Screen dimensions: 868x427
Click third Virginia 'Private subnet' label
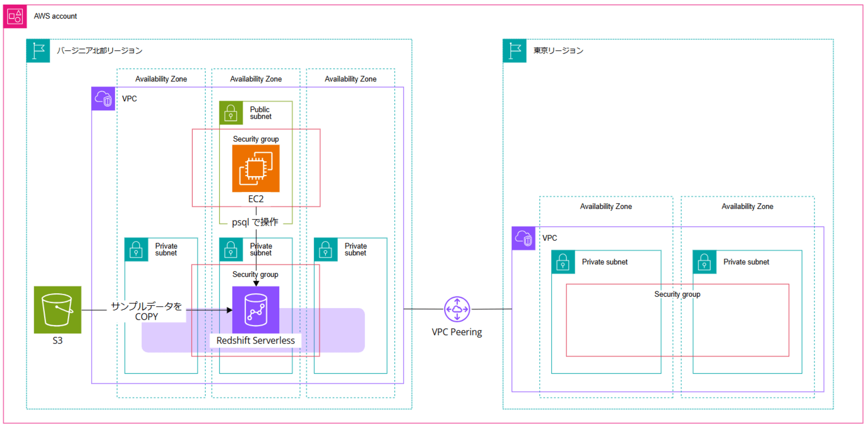356,250
